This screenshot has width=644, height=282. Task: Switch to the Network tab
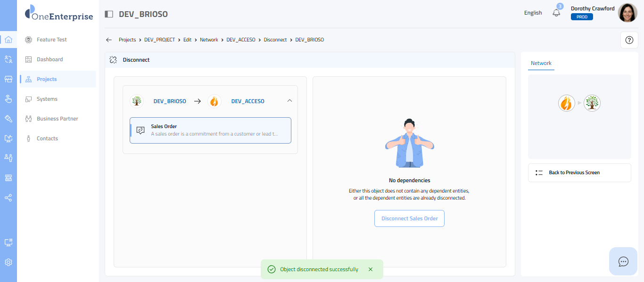(x=541, y=63)
